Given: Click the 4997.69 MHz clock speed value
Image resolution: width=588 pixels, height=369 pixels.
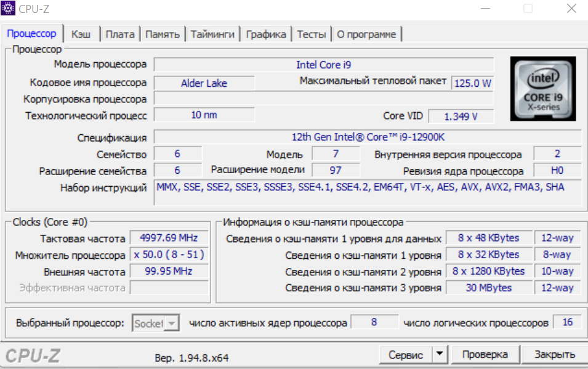Looking at the screenshot, I should (x=169, y=238).
